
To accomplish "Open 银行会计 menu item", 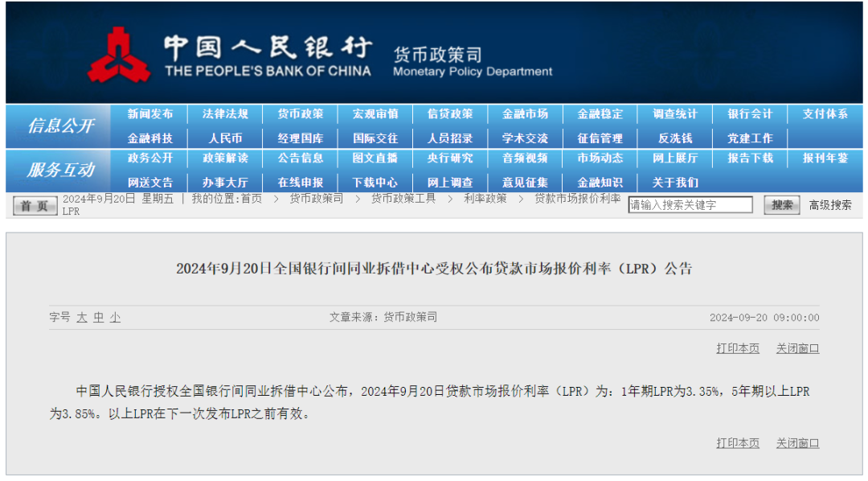I will click(750, 114).
